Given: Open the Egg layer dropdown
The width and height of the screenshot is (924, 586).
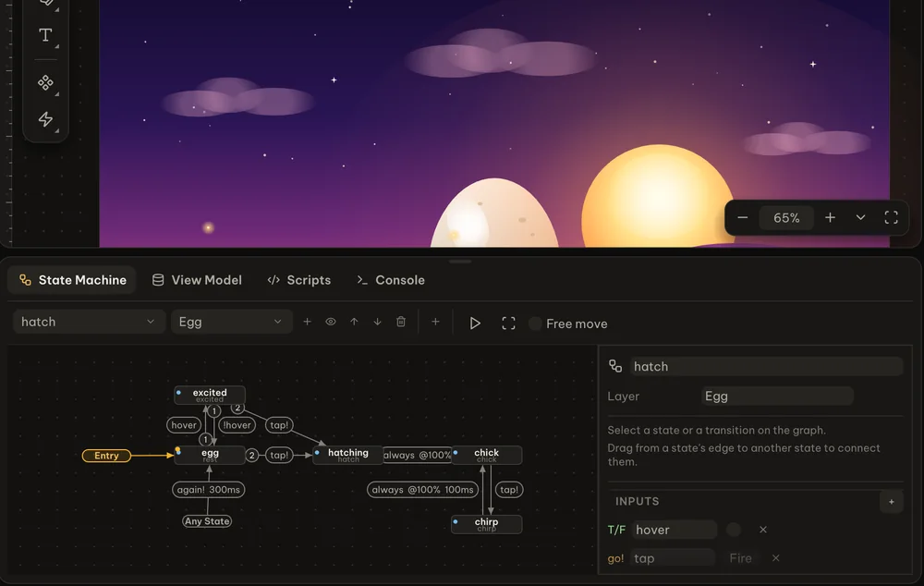Looking at the screenshot, I should (232, 322).
